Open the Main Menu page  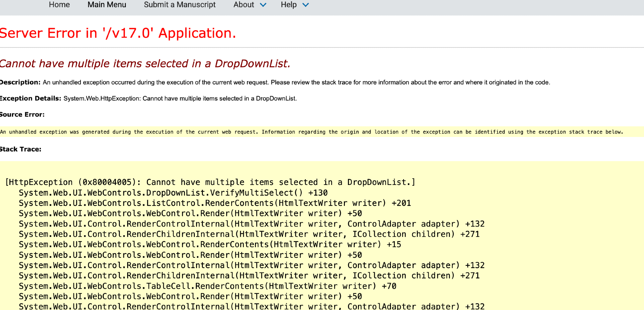[x=107, y=5]
